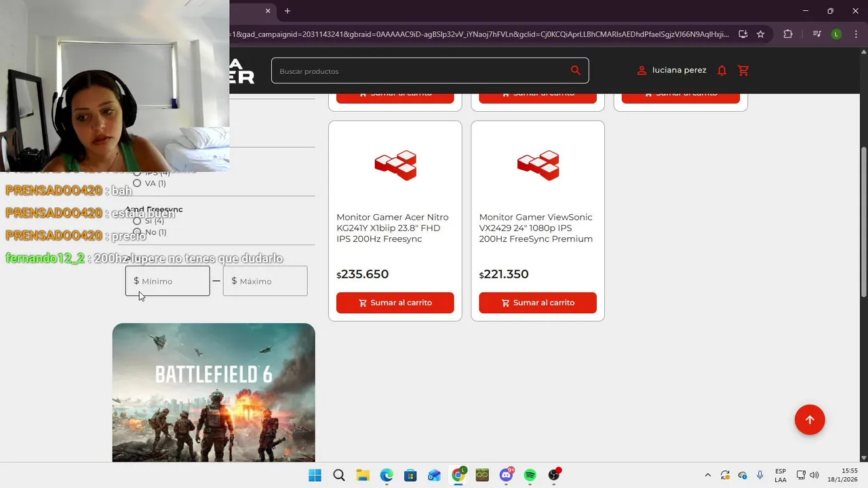
Task: Bookmark this page with the star icon
Action: [x=761, y=34]
